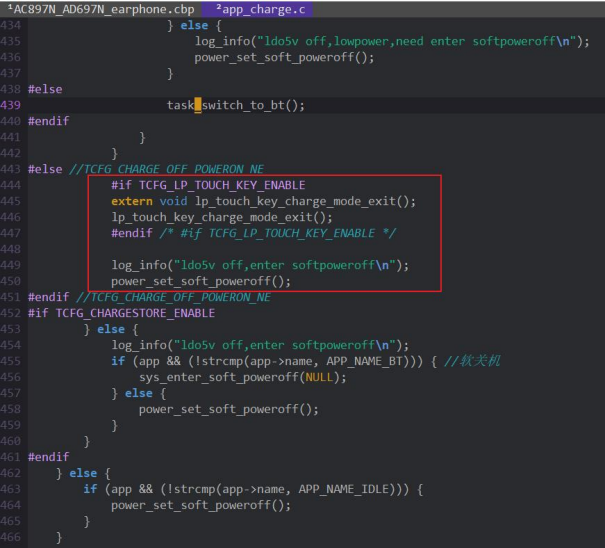This screenshot has width=605, height=548.
Task: Click the extern keyword on line 445
Action: pos(132,201)
